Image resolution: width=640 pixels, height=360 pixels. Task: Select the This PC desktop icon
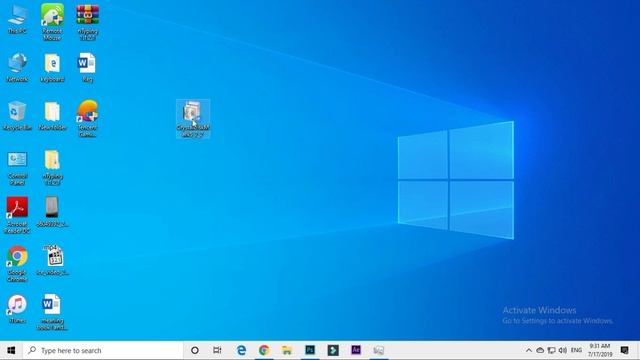tap(17, 19)
